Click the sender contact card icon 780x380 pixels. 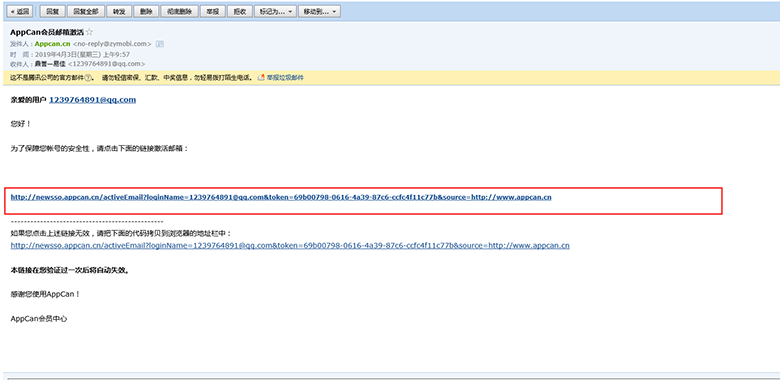point(160,44)
